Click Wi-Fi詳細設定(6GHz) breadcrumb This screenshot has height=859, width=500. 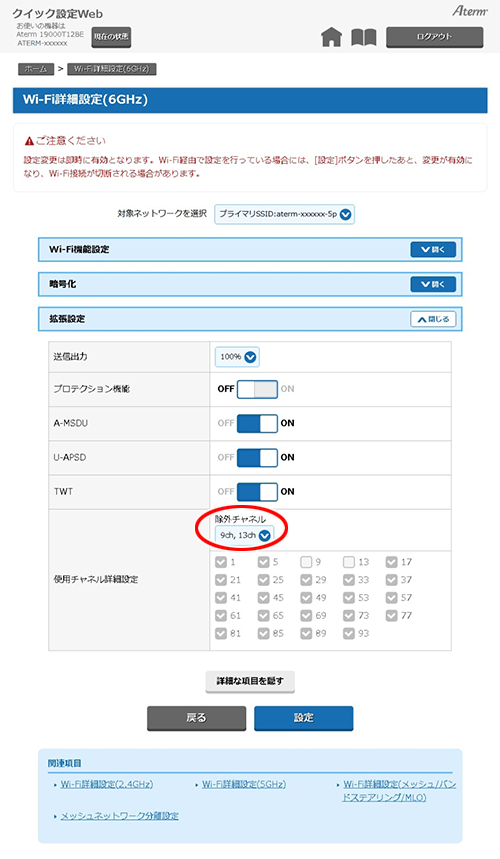[x=112, y=69]
